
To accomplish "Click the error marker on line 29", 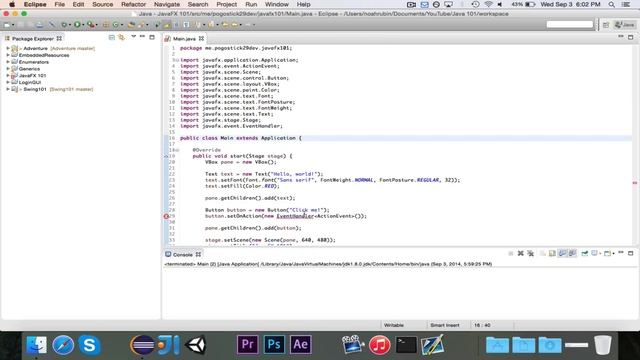I will (166, 216).
